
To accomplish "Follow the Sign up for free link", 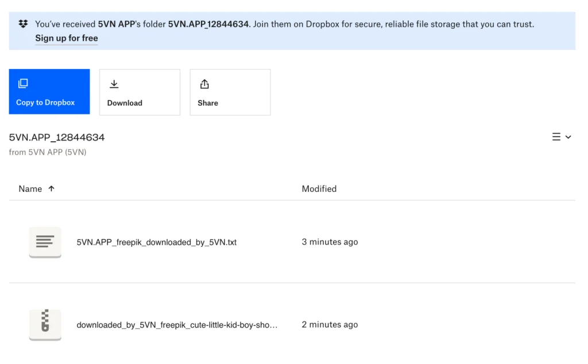I will [67, 38].
